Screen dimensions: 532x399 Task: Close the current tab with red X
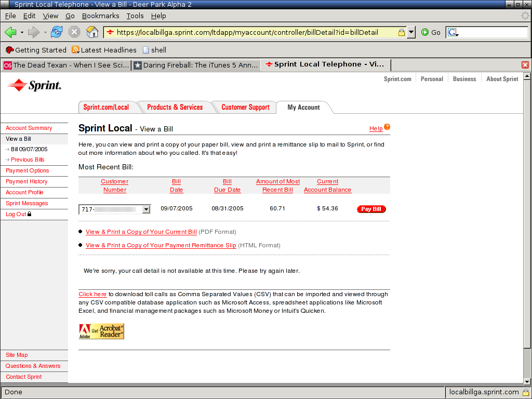point(525,65)
